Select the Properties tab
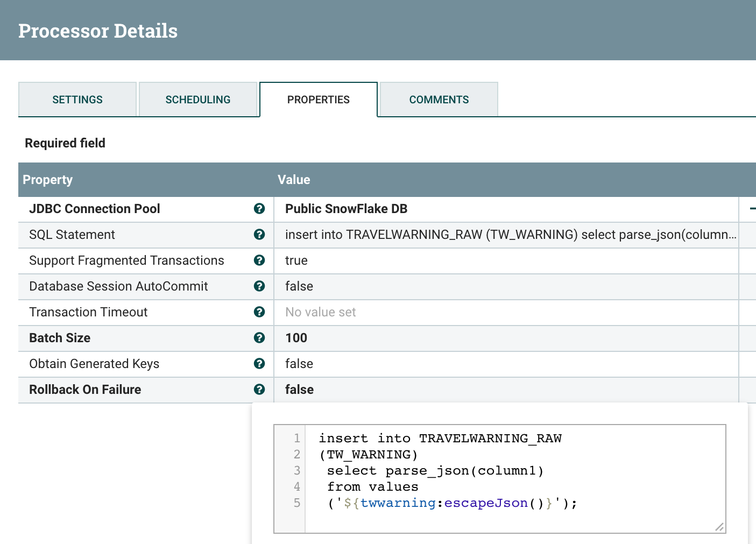 tap(319, 100)
